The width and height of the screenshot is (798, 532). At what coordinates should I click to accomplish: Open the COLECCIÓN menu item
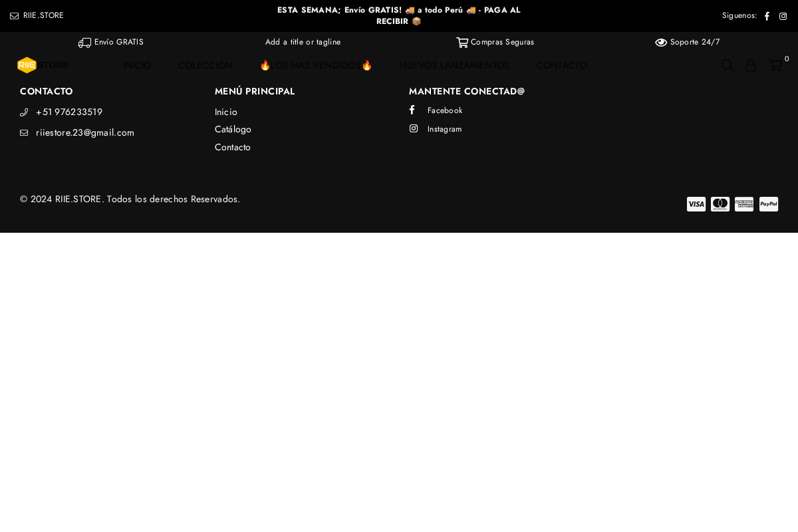pyautogui.click(x=205, y=65)
